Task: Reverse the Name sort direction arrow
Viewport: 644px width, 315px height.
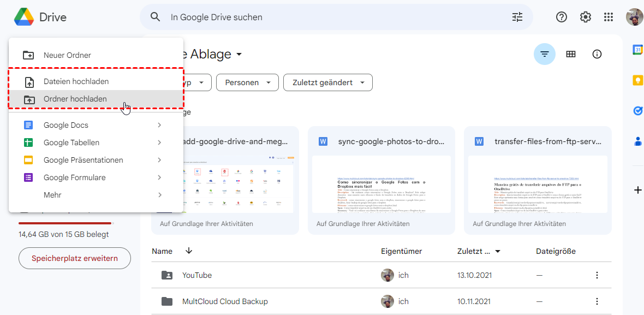Action: tap(189, 251)
